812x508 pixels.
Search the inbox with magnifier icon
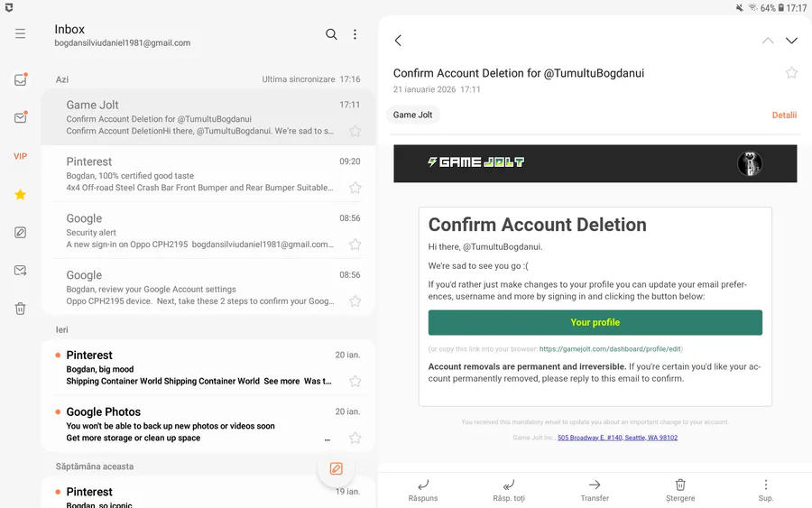click(x=331, y=34)
